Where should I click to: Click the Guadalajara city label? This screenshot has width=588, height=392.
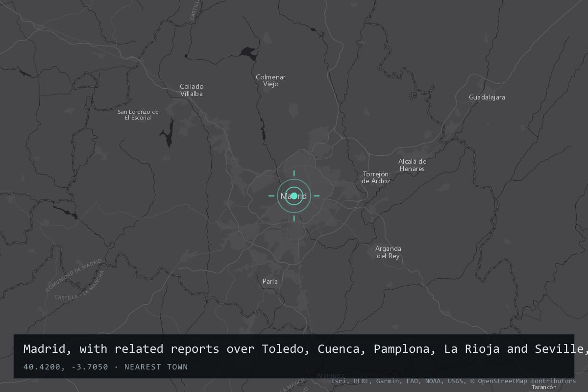[487, 97]
